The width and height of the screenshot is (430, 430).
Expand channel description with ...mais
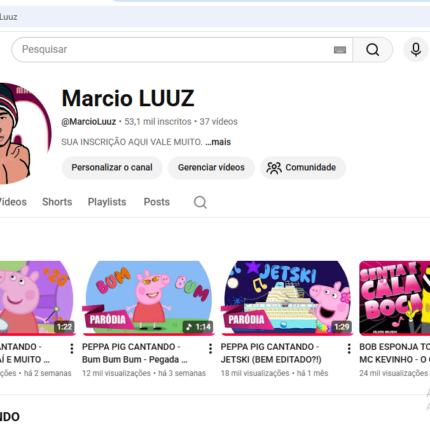218,142
